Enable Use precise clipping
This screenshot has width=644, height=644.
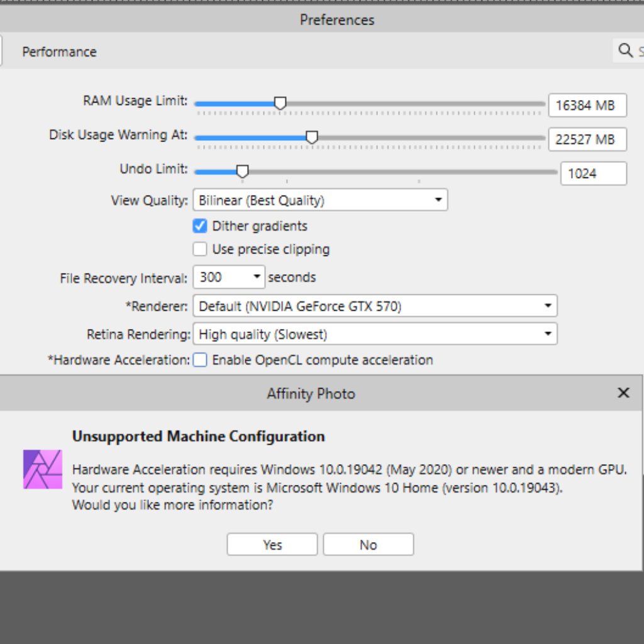coord(200,249)
